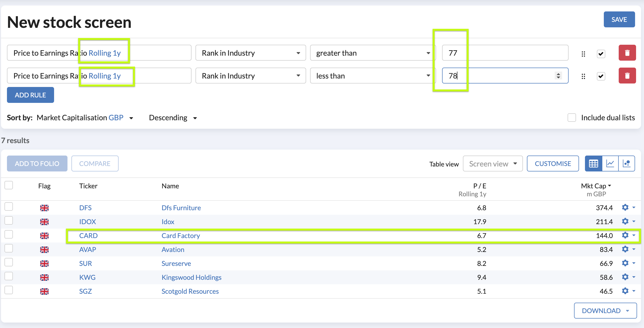Grab the first rule's drag handle dots
644x328 pixels.
pos(583,54)
